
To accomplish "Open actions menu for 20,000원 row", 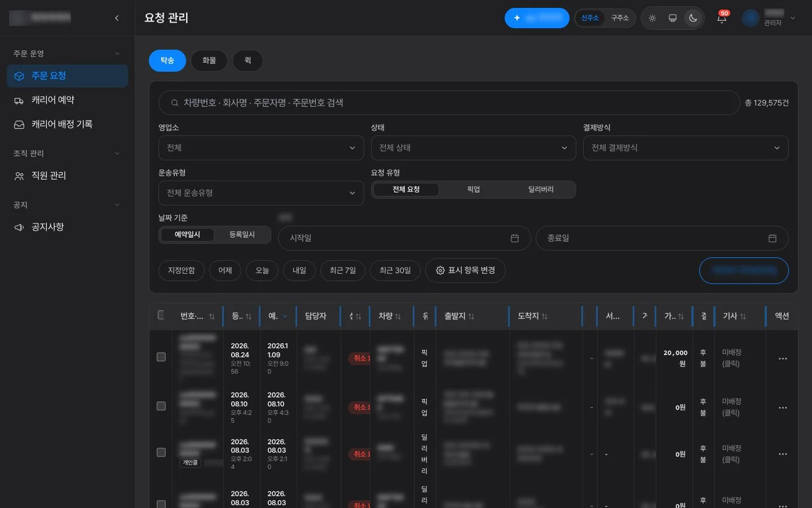I will 783,358.
